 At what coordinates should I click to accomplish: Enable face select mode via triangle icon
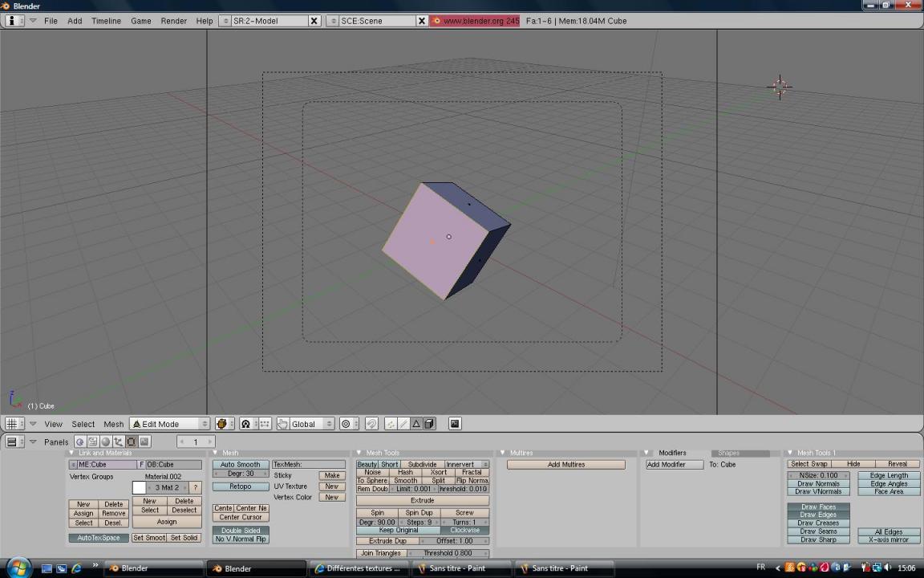[415, 424]
